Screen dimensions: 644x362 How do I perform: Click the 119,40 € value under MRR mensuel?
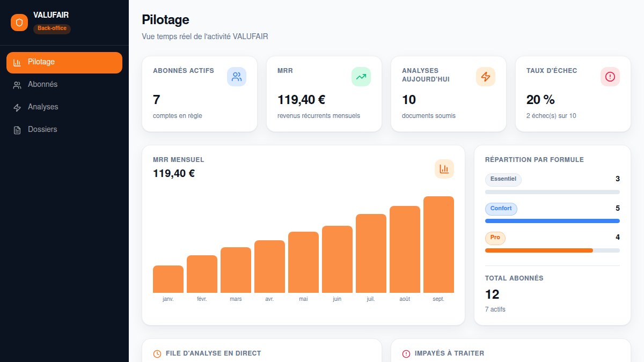[174, 173]
